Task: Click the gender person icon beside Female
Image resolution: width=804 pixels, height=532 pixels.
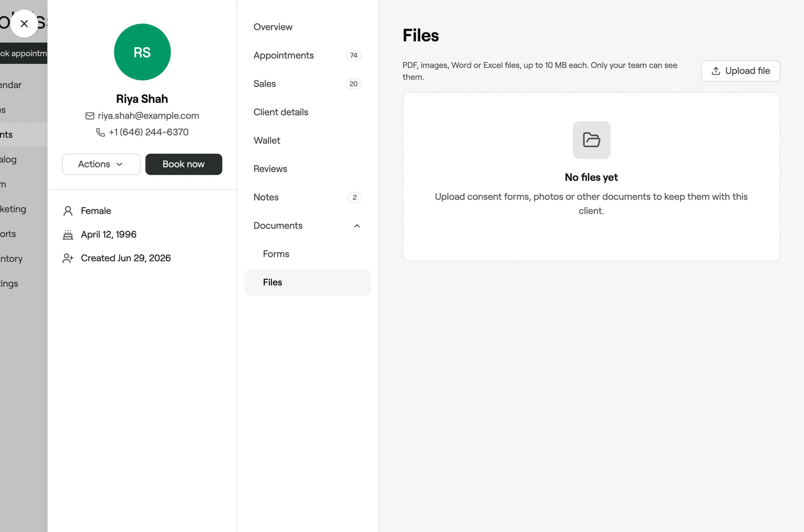Action: point(68,211)
